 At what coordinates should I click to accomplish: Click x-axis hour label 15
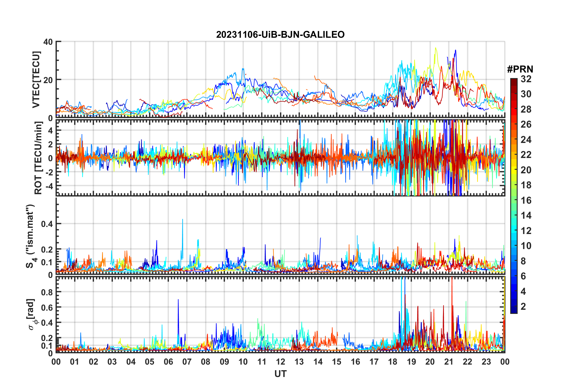337,362
